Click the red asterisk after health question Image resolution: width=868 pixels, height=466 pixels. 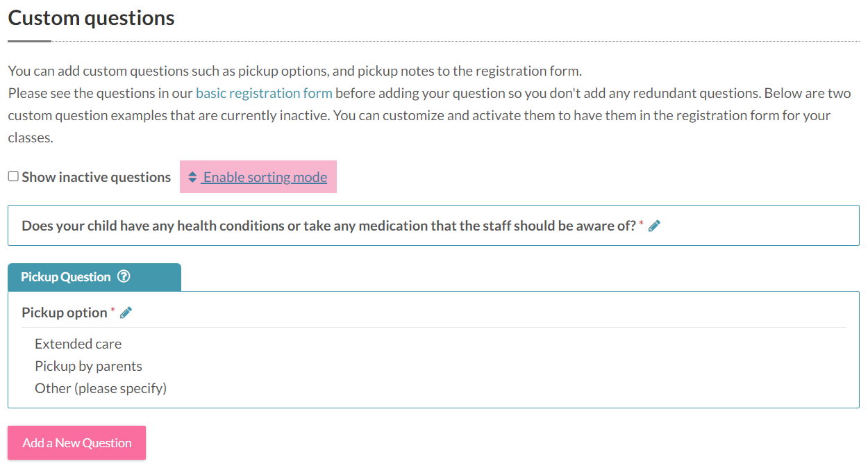(x=642, y=224)
